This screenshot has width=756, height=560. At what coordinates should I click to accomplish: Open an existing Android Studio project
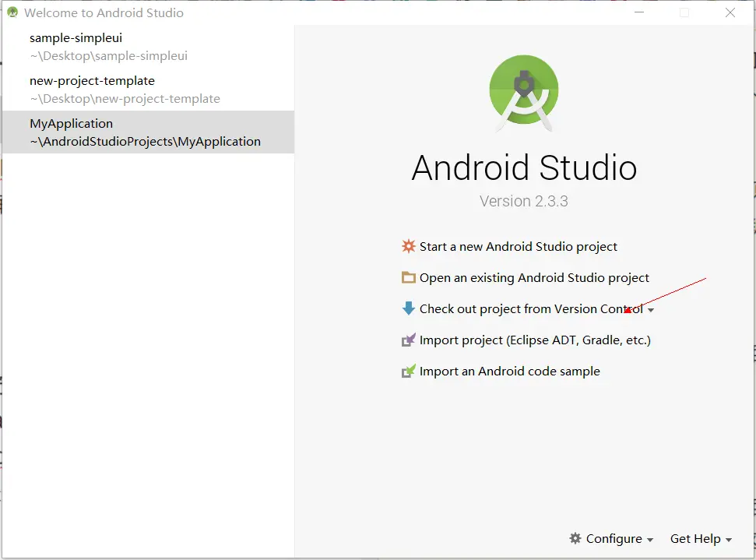(534, 278)
